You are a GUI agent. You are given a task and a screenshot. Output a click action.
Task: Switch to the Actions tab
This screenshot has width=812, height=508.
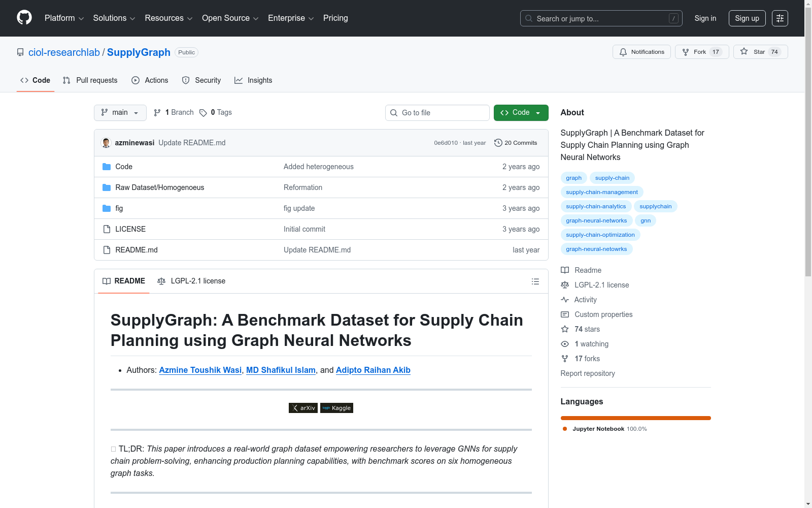(150, 80)
